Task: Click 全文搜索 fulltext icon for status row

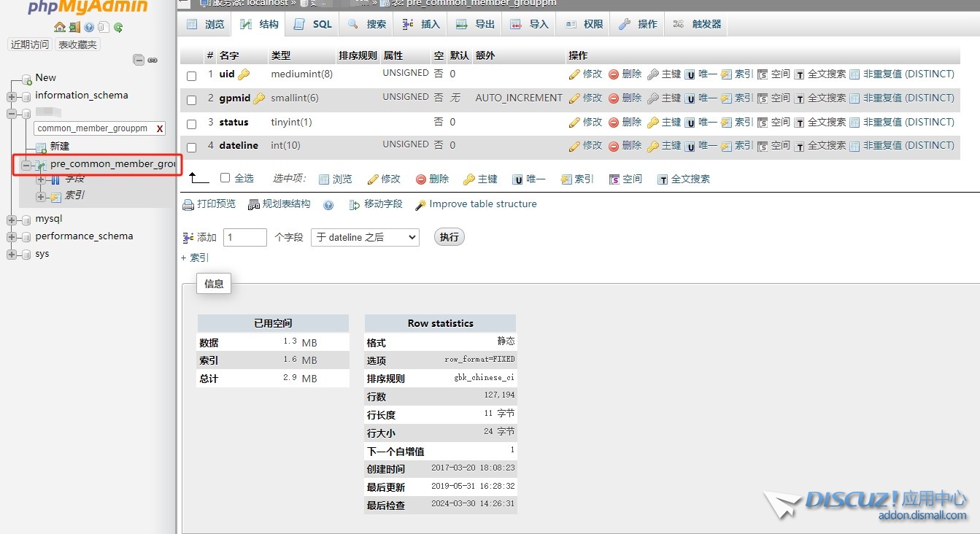Action: click(799, 123)
